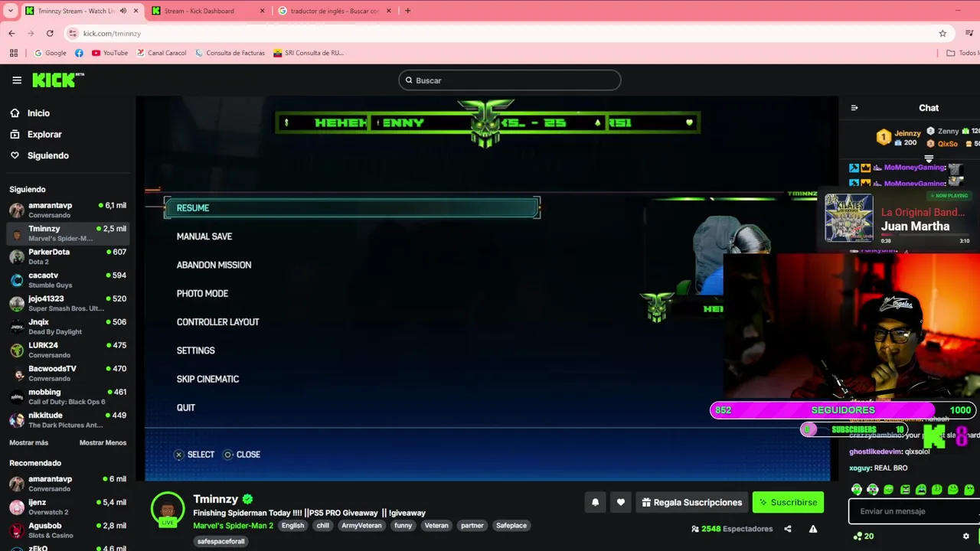Image resolution: width=980 pixels, height=551 pixels.
Task: Open the Facebook bookmark icon
Action: point(79,53)
